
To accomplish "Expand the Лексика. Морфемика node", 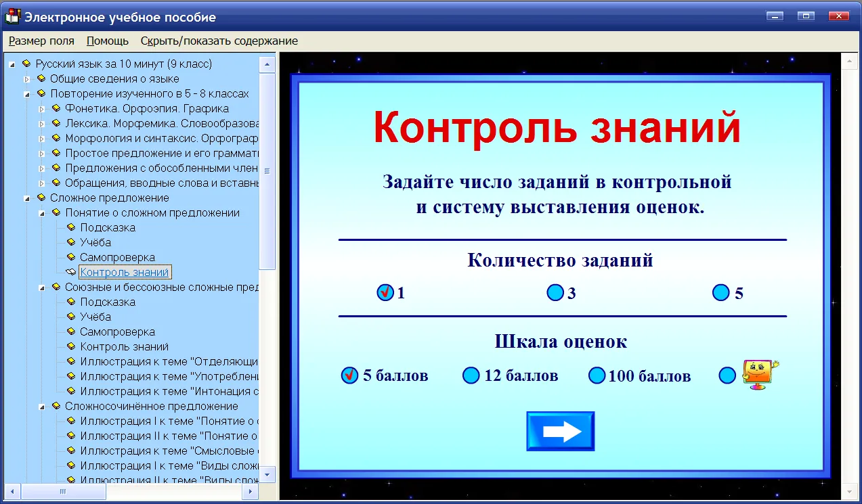I will pyautogui.click(x=41, y=124).
